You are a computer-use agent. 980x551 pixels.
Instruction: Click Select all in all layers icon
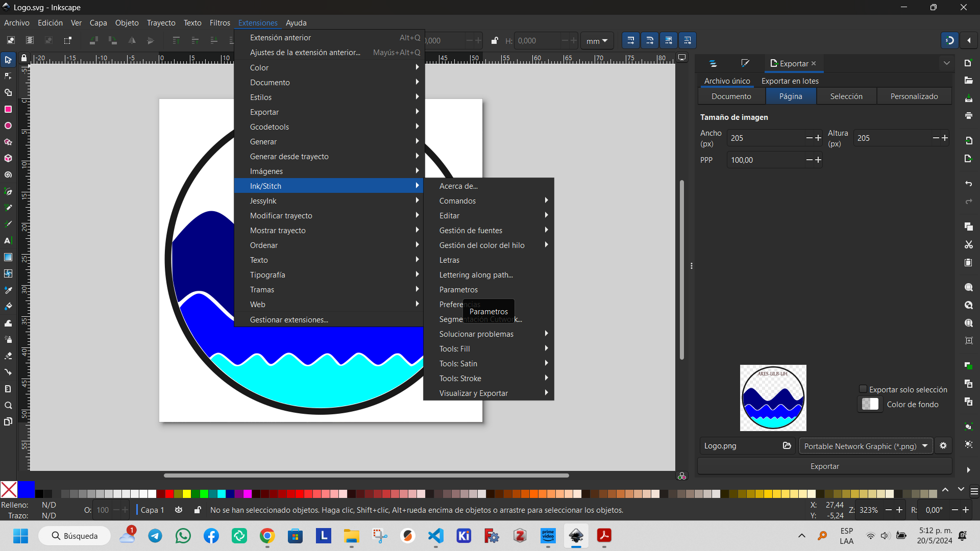click(30, 40)
